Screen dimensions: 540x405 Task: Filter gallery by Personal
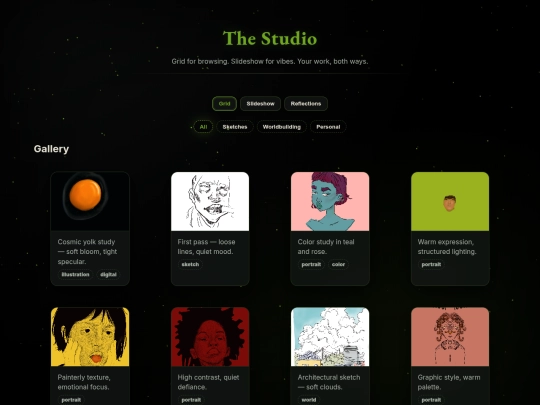(328, 127)
